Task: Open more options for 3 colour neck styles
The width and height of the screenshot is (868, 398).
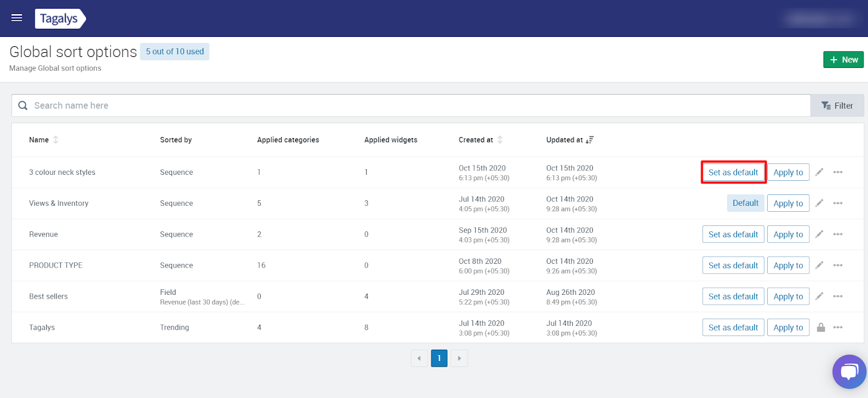Action: coord(838,172)
